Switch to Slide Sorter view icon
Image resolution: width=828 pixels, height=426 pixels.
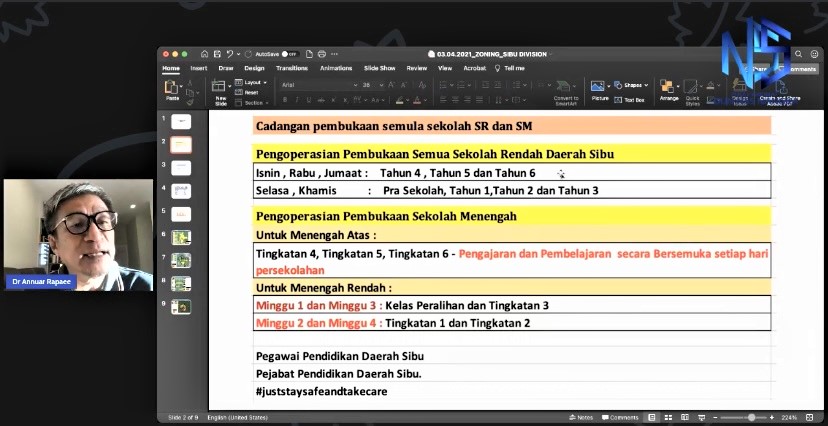click(x=669, y=418)
